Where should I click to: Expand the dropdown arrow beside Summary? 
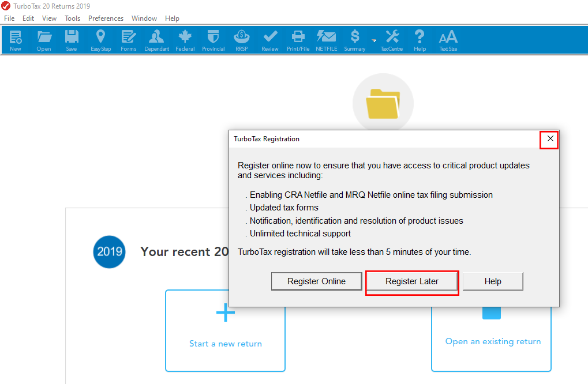pyautogui.click(x=374, y=40)
